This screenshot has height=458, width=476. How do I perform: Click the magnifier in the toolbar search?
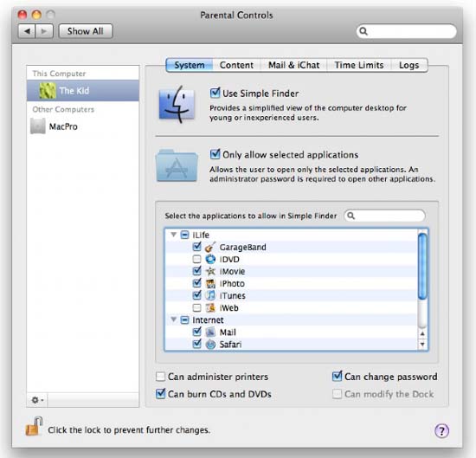point(363,31)
